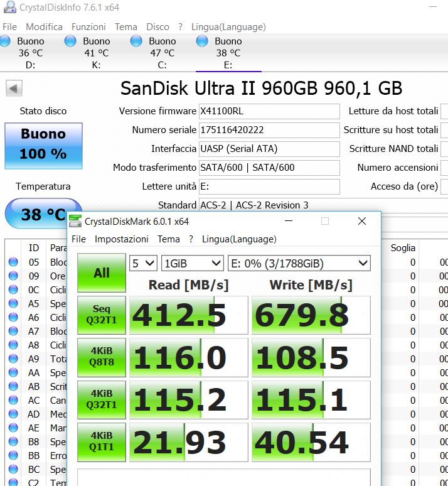Screen dimensions: 448x486
Task: Open the test size dropdown showing 1GiB
Action: coord(193,264)
